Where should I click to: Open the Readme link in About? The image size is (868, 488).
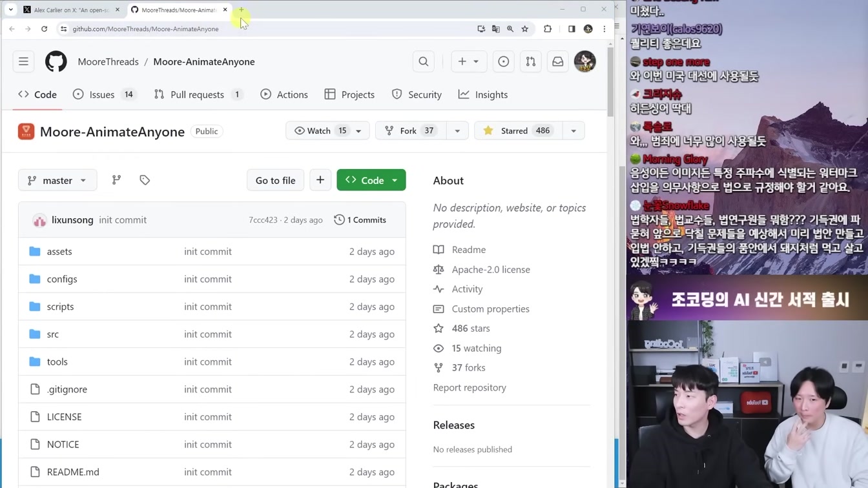[x=469, y=250]
